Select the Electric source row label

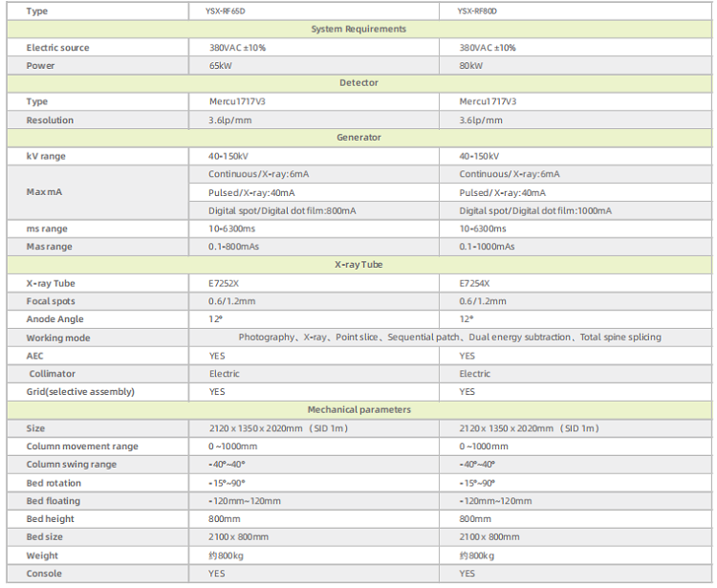(x=58, y=48)
